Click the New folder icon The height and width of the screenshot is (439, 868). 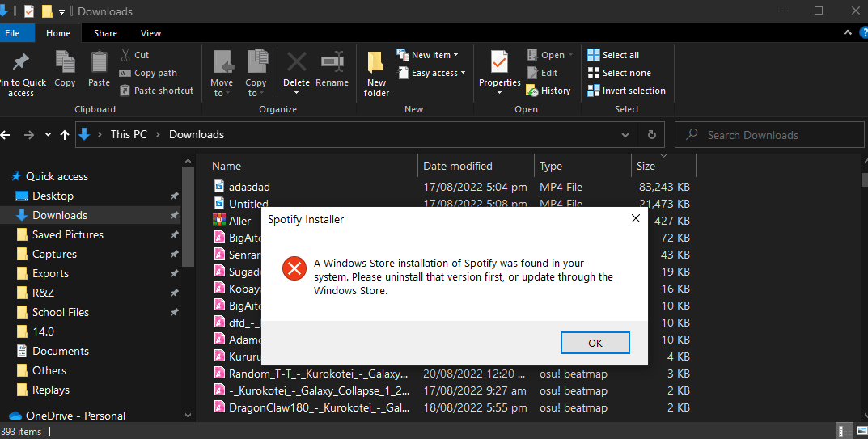click(376, 62)
